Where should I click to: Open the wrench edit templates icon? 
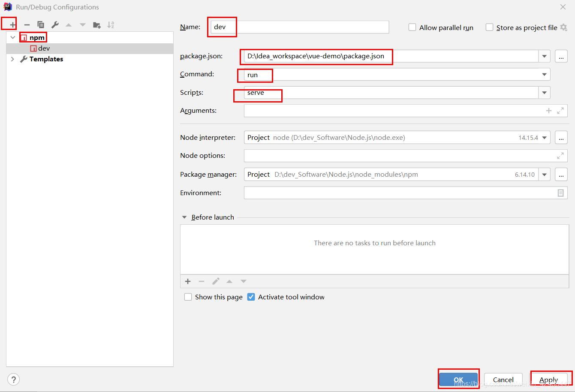[x=55, y=25]
